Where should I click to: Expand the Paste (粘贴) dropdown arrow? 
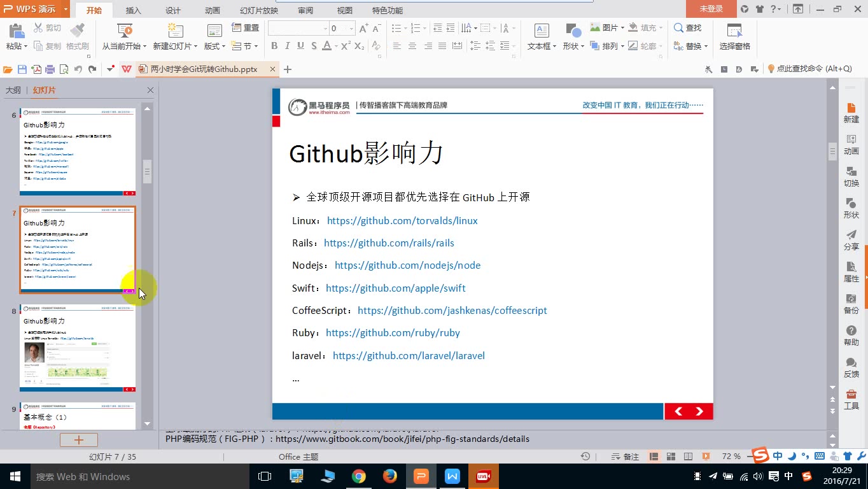tap(25, 46)
